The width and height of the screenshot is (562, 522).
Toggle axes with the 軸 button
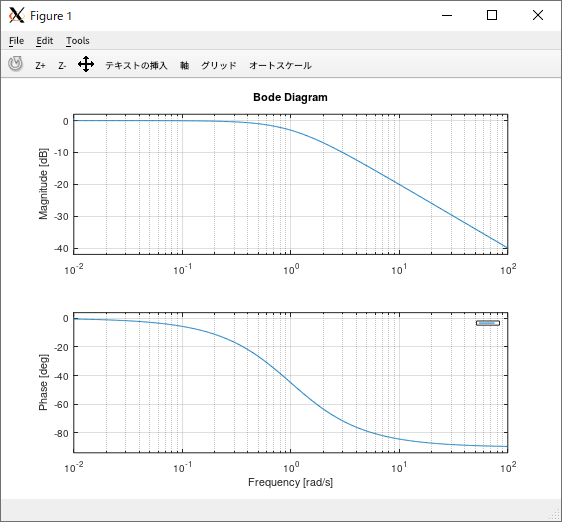tap(185, 66)
